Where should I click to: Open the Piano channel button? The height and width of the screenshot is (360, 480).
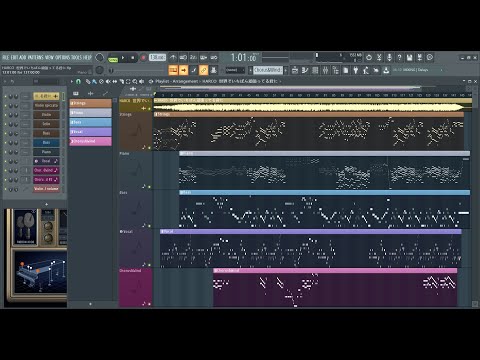(x=46, y=152)
